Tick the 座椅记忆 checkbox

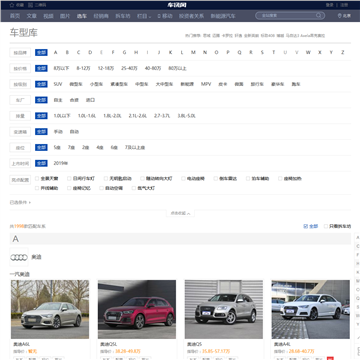coord(69,188)
